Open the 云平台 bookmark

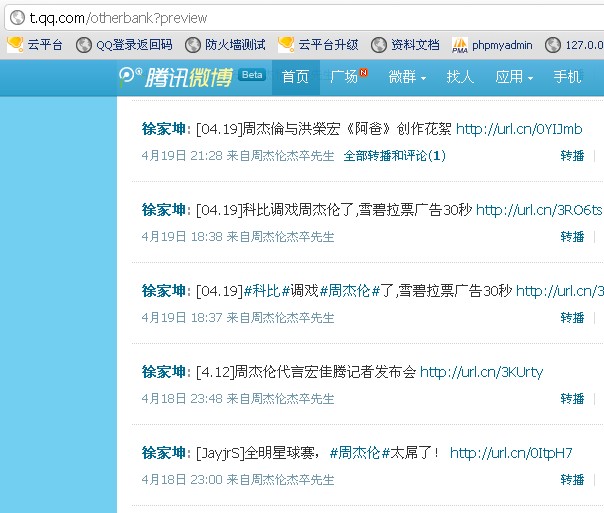[x=35, y=45]
